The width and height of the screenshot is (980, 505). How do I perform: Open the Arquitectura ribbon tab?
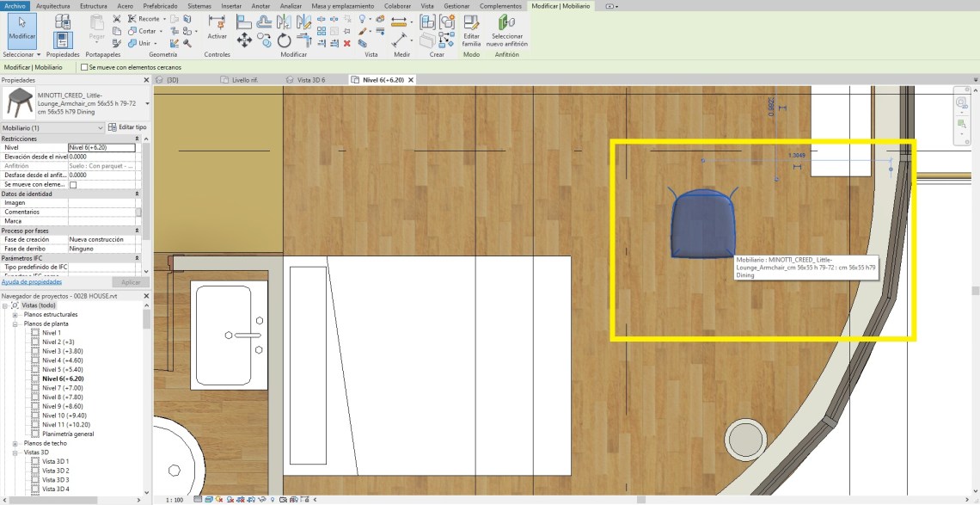pyautogui.click(x=53, y=5)
